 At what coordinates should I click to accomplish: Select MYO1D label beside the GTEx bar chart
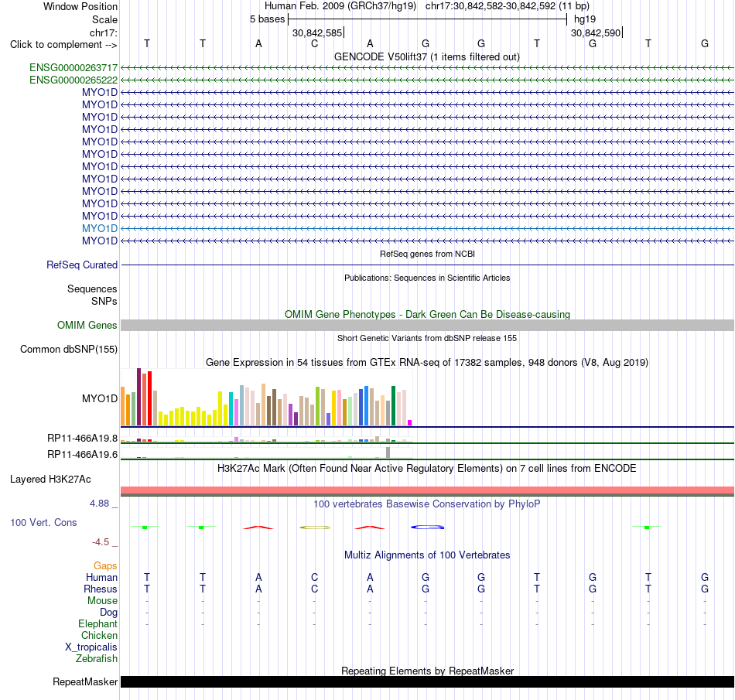tap(99, 398)
